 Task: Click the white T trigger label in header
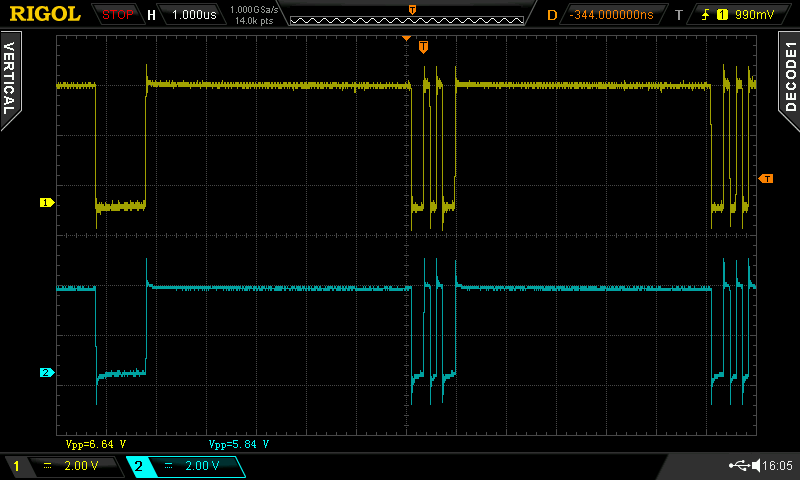679,15
